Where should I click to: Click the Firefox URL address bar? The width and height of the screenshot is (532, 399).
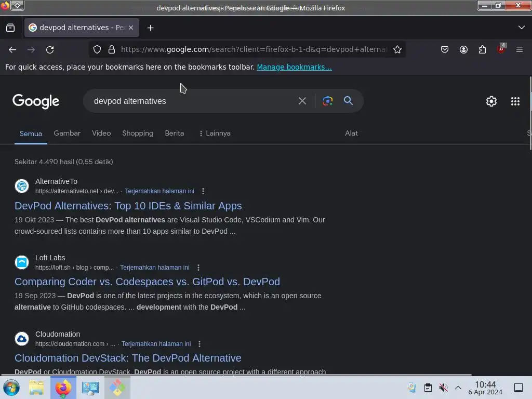(x=253, y=49)
